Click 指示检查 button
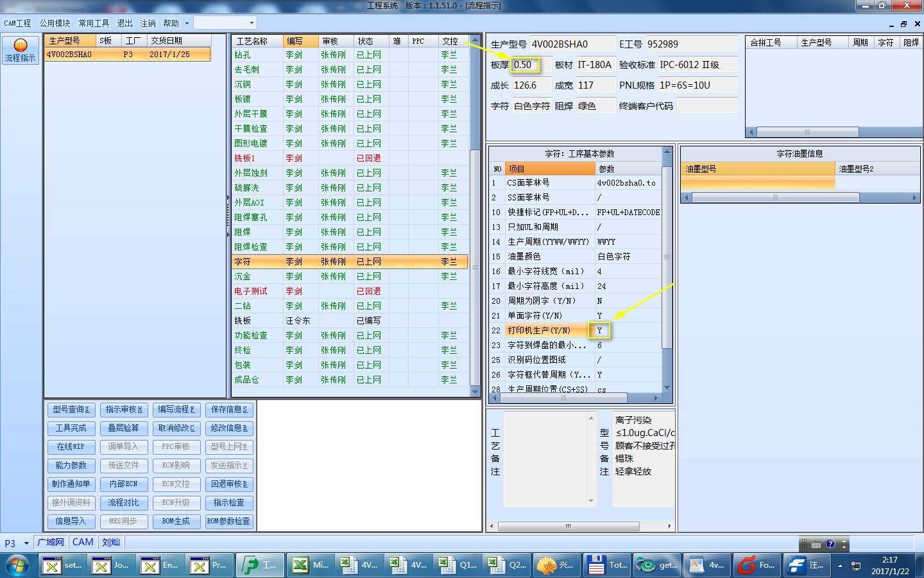This screenshot has width=924, height=578. coord(229,503)
